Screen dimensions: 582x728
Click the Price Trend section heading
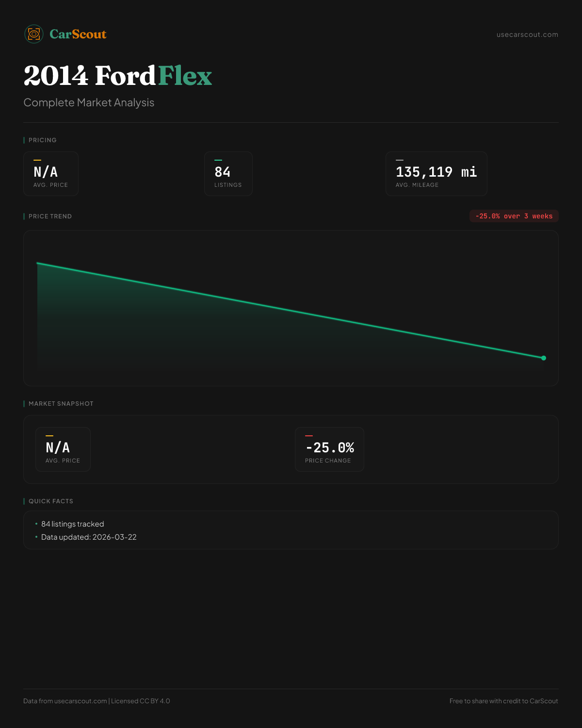[x=50, y=216]
